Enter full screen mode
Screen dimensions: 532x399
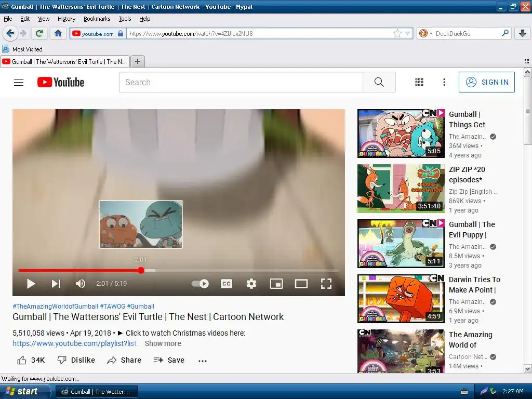coord(326,284)
